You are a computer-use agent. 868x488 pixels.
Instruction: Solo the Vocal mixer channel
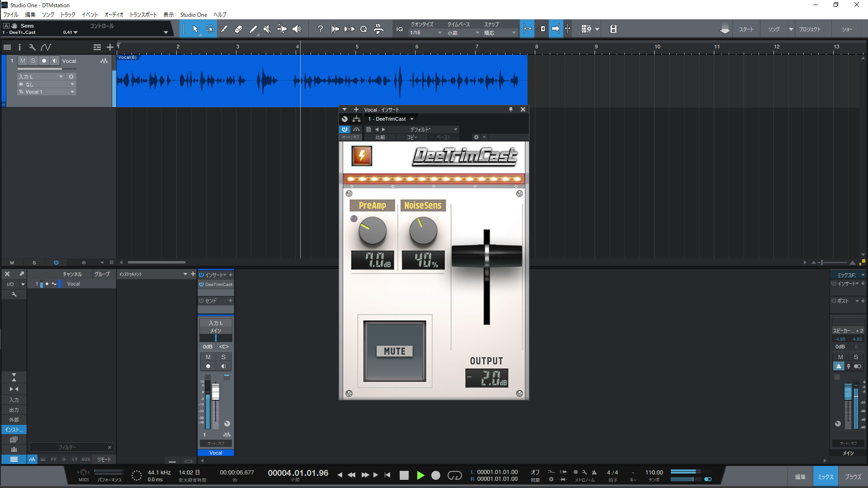223,357
